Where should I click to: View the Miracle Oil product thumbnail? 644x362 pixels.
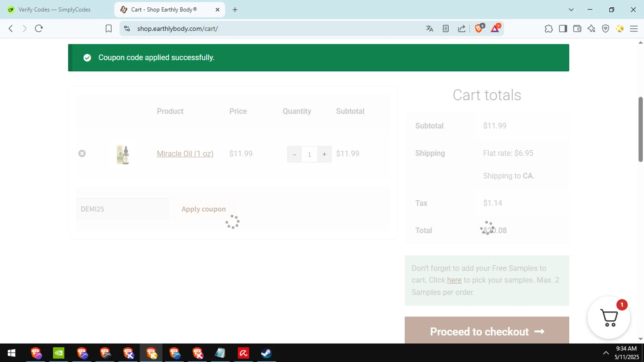click(123, 155)
